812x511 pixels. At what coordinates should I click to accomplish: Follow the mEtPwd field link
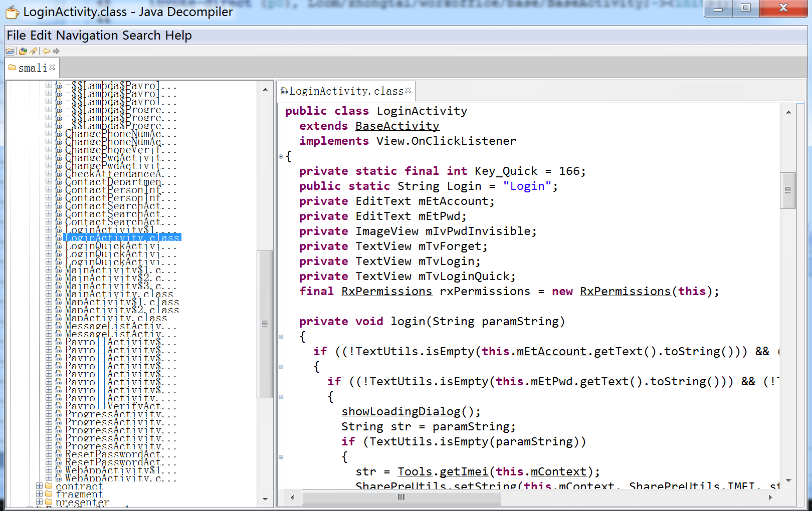(x=551, y=382)
